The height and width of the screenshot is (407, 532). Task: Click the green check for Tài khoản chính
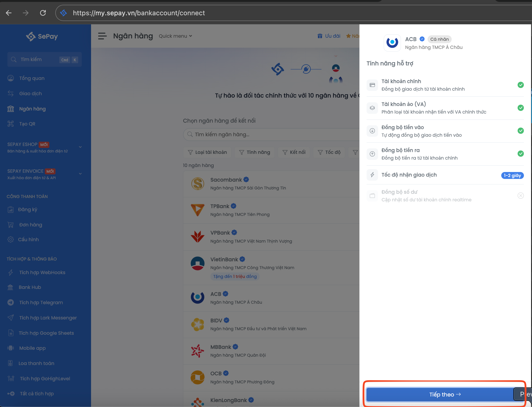[520, 85]
